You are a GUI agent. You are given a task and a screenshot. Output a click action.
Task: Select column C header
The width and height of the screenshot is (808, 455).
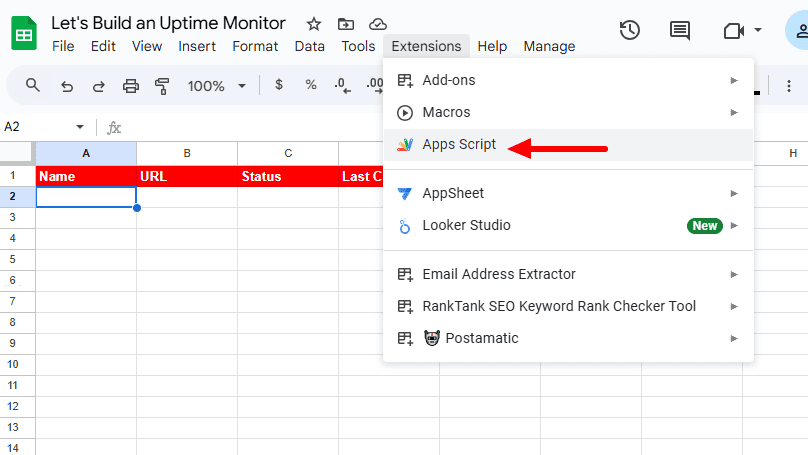(x=288, y=153)
